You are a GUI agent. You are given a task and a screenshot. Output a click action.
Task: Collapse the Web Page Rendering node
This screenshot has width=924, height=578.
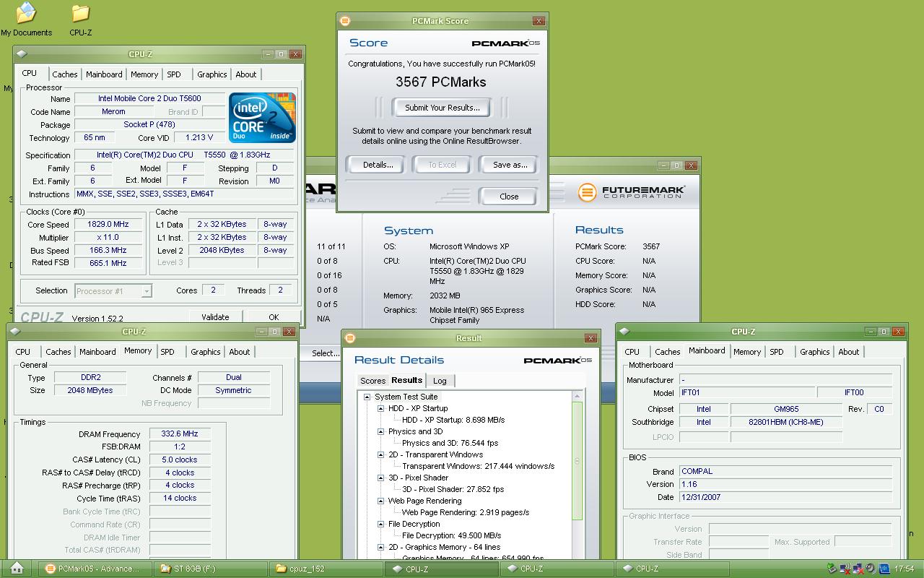(380, 501)
